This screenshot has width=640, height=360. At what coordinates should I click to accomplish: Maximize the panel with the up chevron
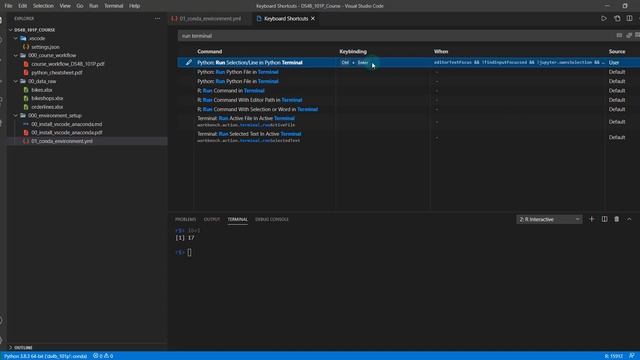coord(629,219)
